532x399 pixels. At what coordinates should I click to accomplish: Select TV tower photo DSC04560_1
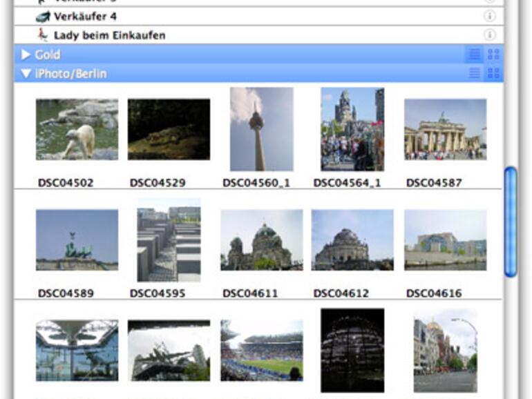(x=262, y=129)
